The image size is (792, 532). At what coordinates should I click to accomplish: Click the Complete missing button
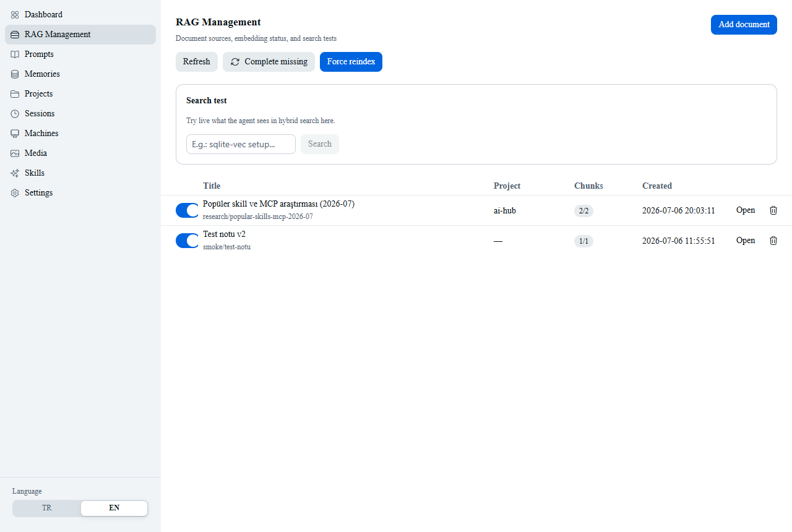pyautogui.click(x=269, y=62)
